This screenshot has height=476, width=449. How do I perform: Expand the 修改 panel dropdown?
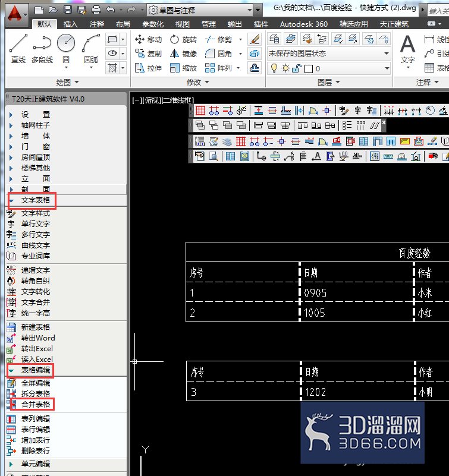coord(198,82)
